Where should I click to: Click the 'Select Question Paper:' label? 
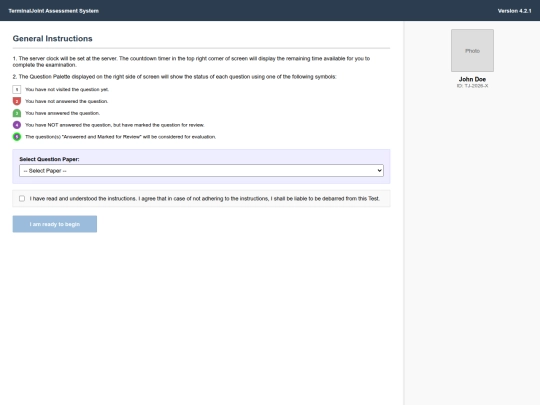pyautogui.click(x=49, y=159)
